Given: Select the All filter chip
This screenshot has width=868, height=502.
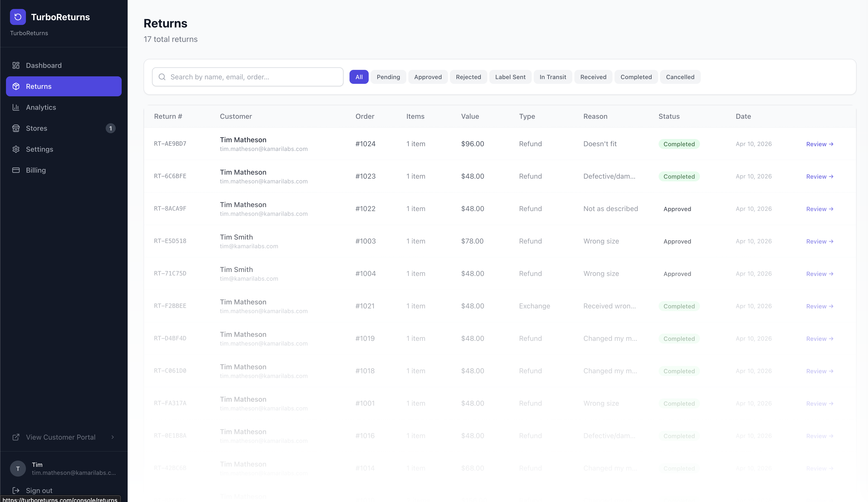Looking at the screenshot, I should click(359, 77).
